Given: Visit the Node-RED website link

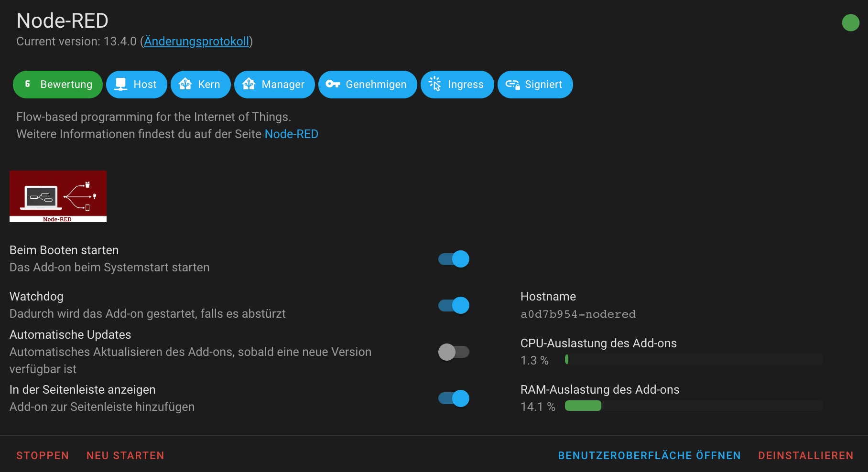Looking at the screenshot, I should click(292, 134).
